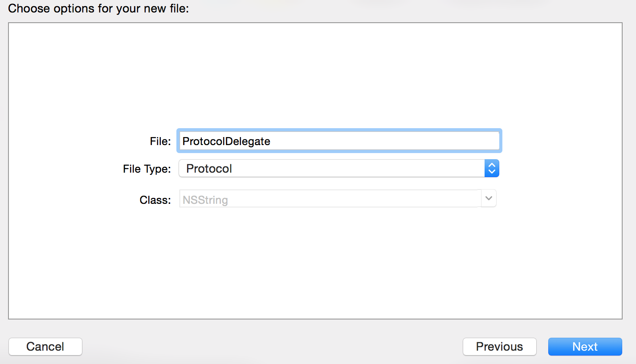The width and height of the screenshot is (636, 364).
Task: Expand the Class dropdown chevron
Action: 489,199
